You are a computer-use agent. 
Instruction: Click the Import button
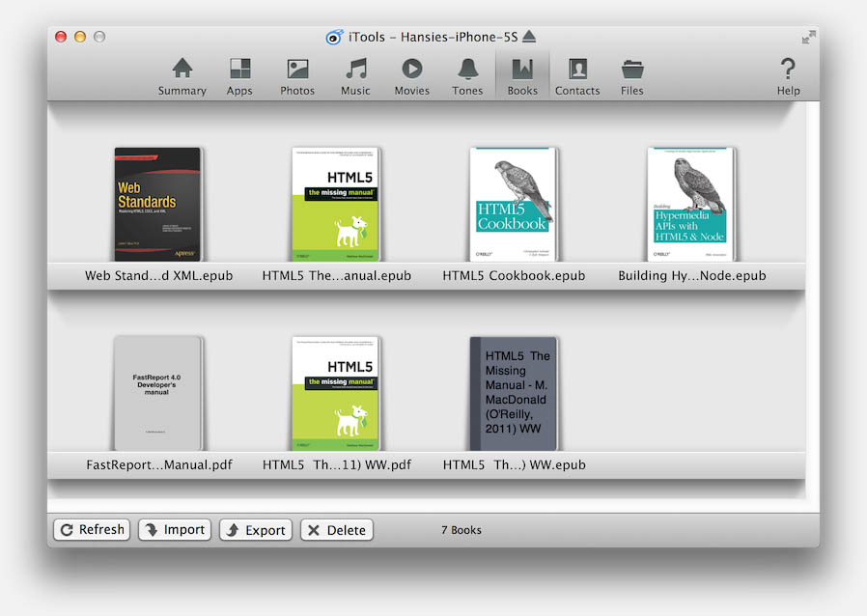(x=175, y=530)
